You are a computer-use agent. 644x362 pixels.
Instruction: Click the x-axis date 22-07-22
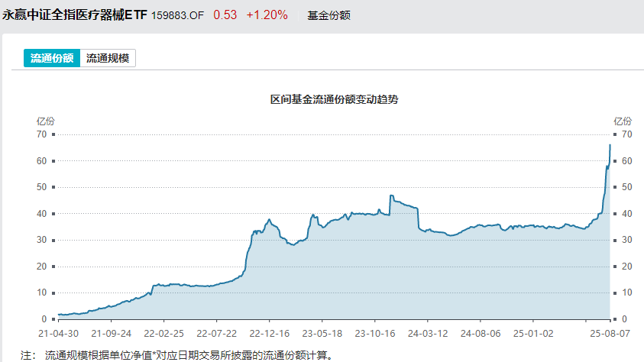(x=216, y=334)
